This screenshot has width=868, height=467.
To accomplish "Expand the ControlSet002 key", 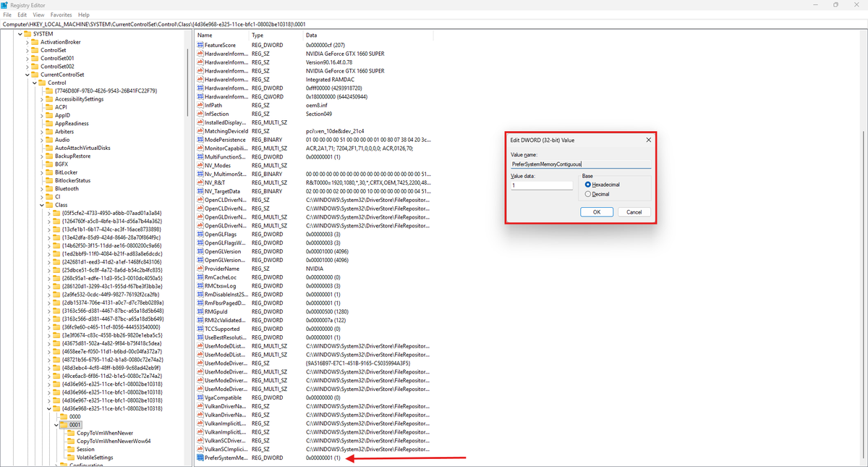I will point(27,67).
